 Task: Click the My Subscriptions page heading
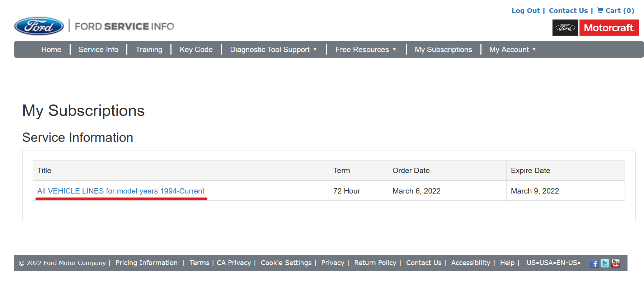[x=83, y=111]
